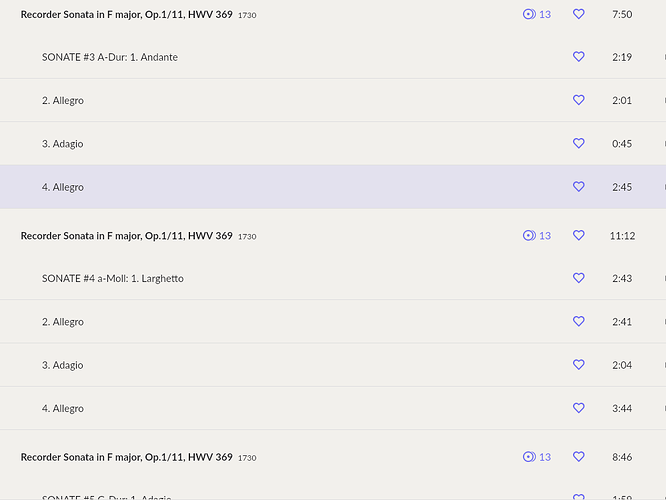666x500 pixels.
Task: Heart the 8:46 Recorder Sonata work
Action: (x=579, y=457)
